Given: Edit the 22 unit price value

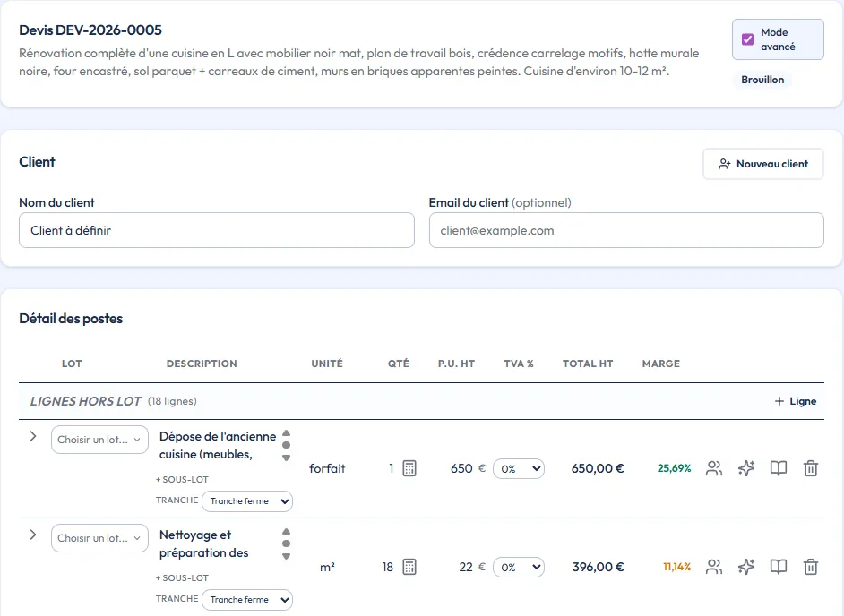Looking at the screenshot, I should tap(466, 567).
